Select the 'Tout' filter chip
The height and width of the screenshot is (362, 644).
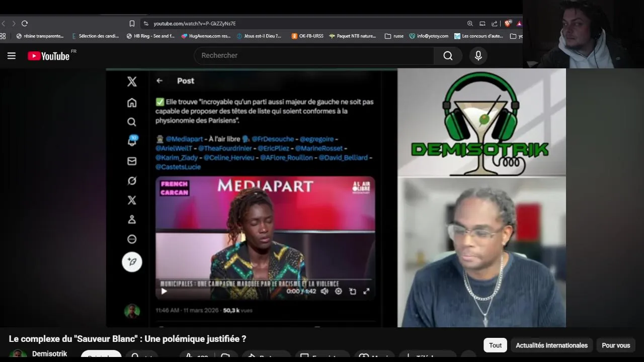(x=496, y=345)
